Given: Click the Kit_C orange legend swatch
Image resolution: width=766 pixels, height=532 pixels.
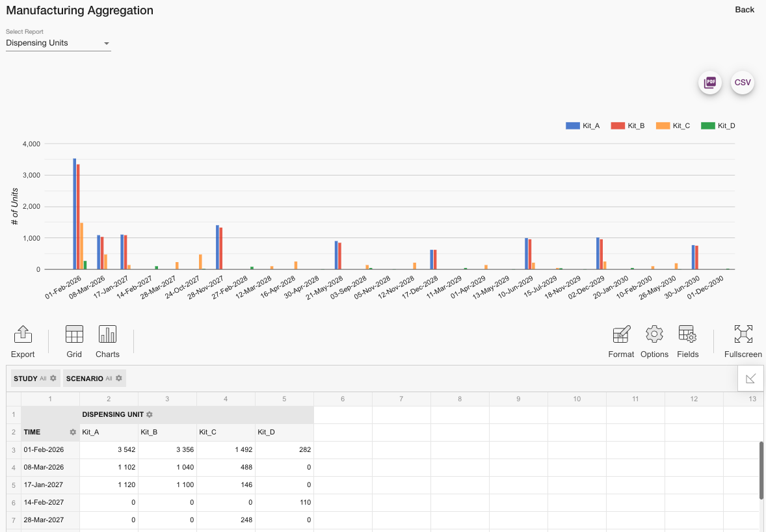Looking at the screenshot, I should pyautogui.click(x=663, y=126).
